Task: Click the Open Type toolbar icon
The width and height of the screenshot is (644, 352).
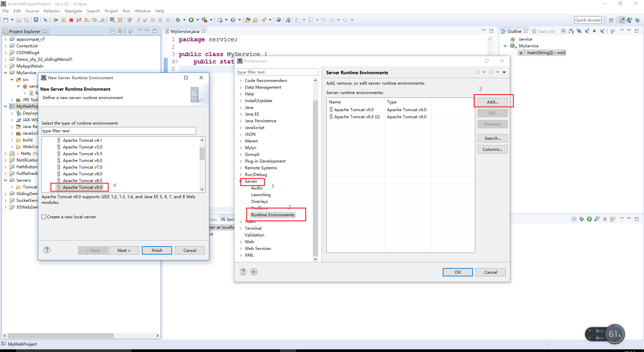Action: (248, 20)
